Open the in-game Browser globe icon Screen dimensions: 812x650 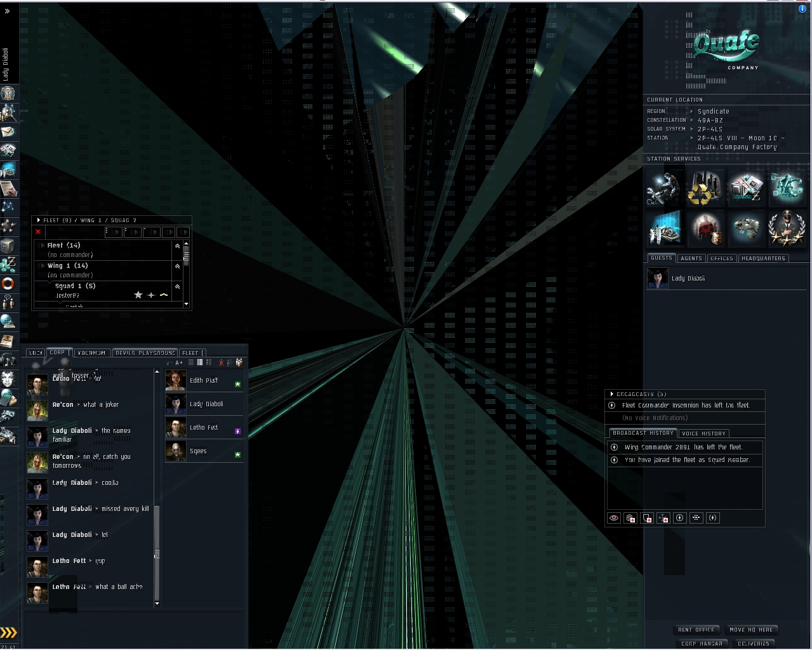pyautogui.click(x=8, y=321)
